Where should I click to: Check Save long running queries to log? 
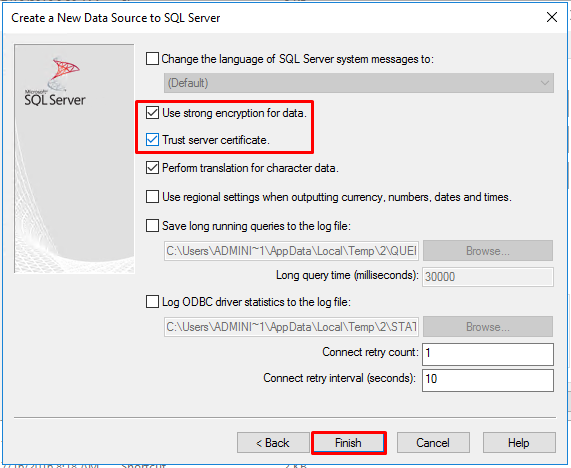[x=152, y=226]
